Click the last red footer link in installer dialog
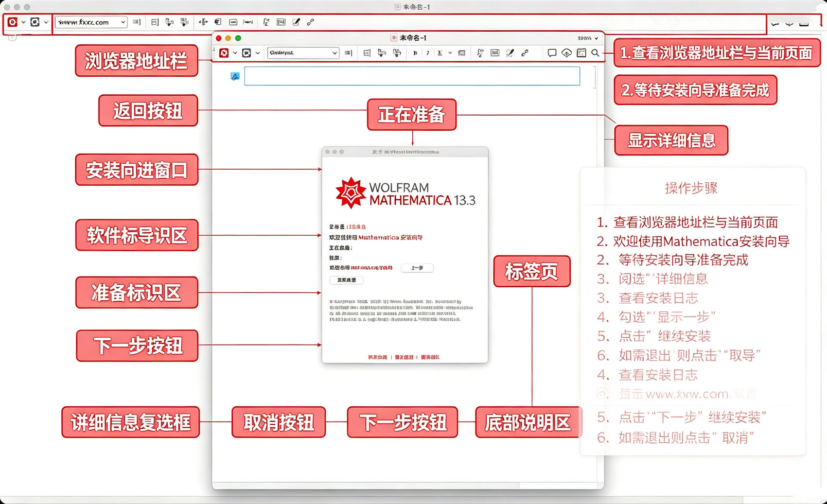Viewport: 827px width, 504px height. point(430,357)
